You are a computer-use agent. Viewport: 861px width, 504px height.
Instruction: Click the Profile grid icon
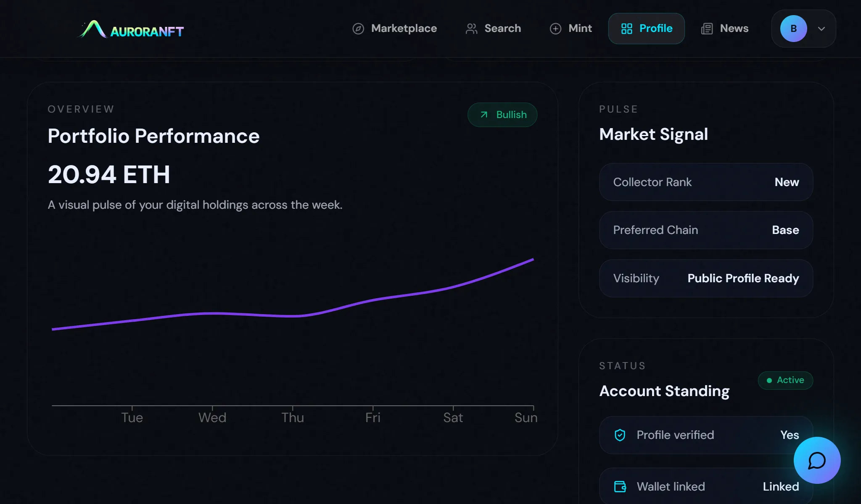pos(627,29)
